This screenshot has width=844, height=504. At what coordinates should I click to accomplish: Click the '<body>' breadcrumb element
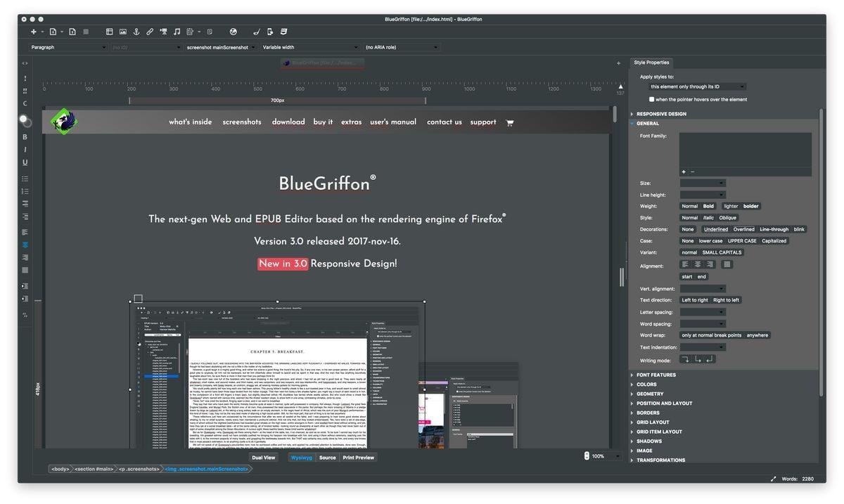tap(60, 469)
